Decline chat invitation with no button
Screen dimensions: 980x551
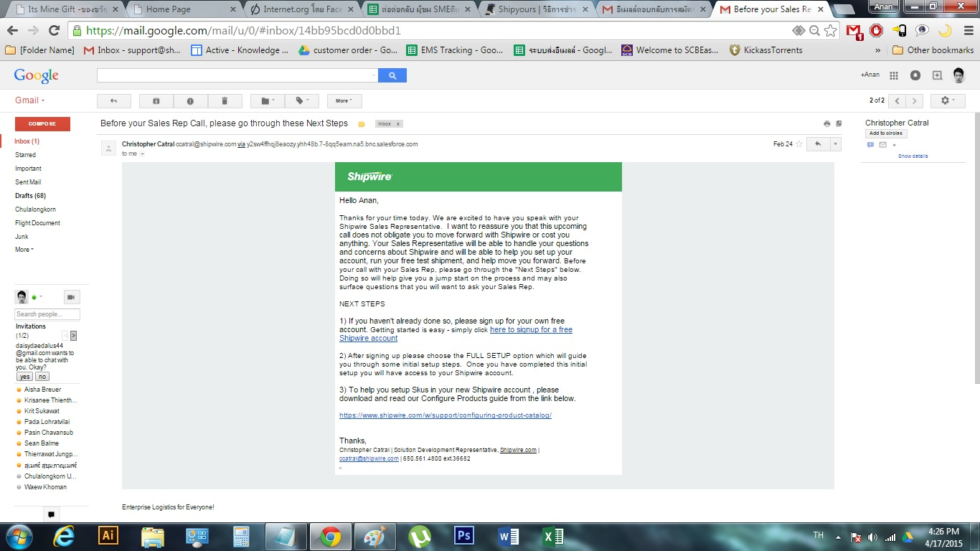pyautogui.click(x=42, y=377)
